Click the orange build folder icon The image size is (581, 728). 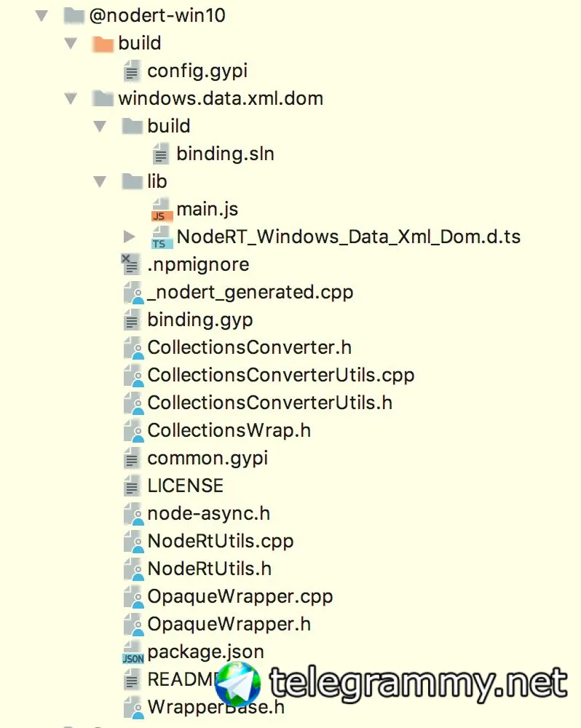(x=103, y=43)
